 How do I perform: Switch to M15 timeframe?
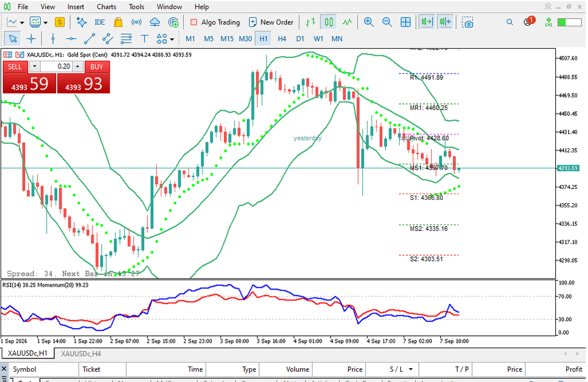pos(227,38)
